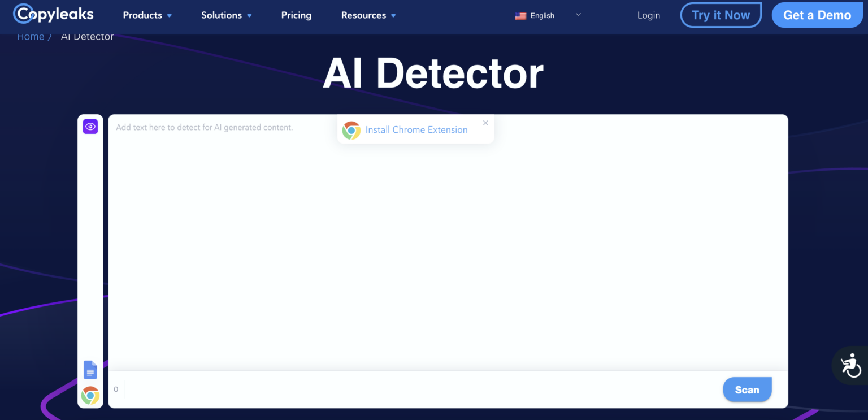This screenshot has width=868, height=420.
Task: Click Get a Demo
Action: coord(817,15)
